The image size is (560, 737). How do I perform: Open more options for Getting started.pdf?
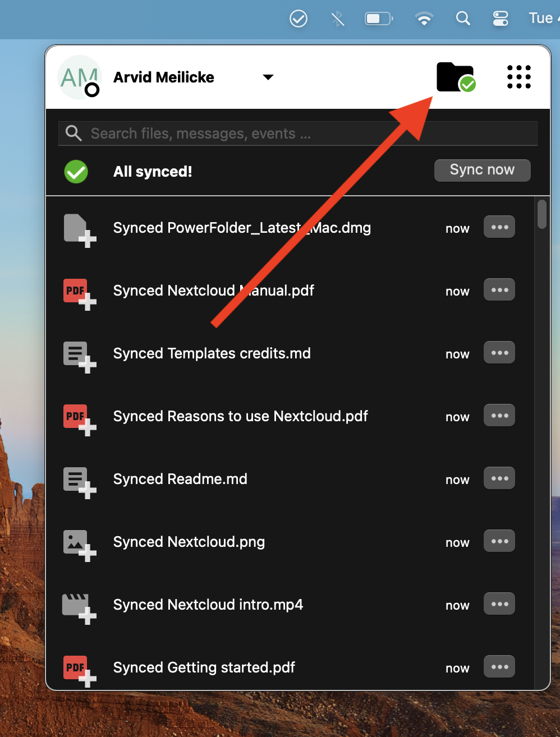tap(499, 667)
